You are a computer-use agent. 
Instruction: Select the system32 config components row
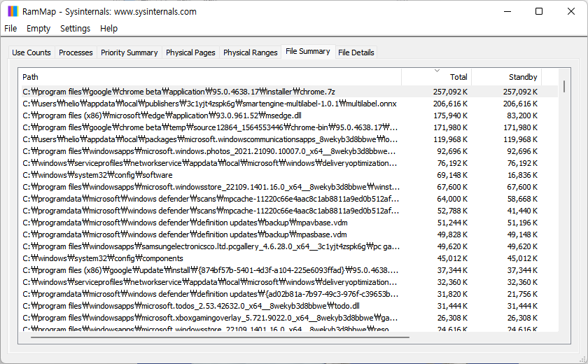coord(290,258)
